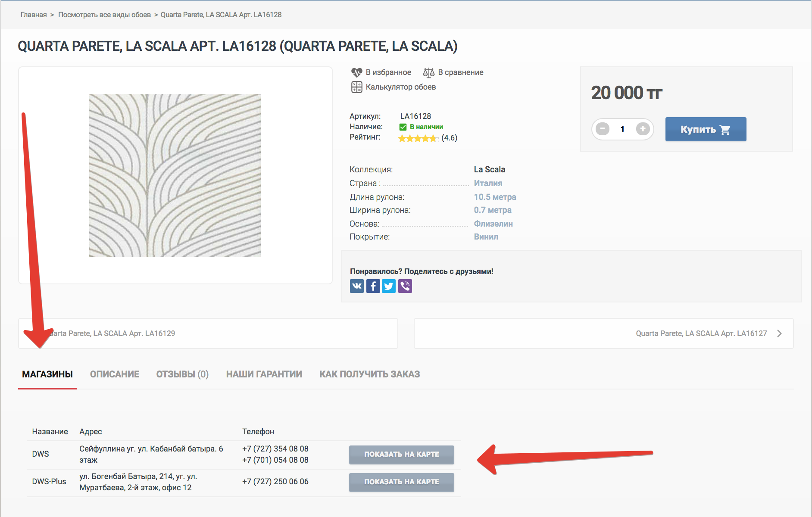Click the Богенбай Батыра address of DWS-Plus
This screenshot has height=517, width=812.
138,482
